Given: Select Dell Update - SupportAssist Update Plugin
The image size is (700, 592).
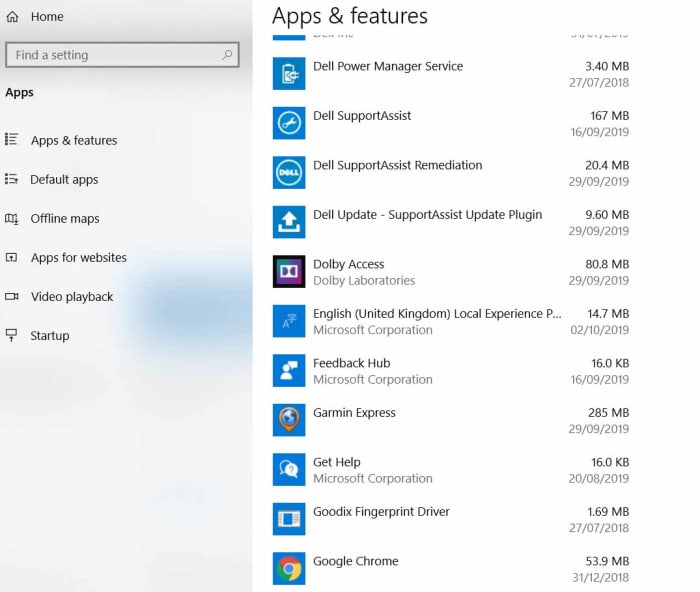Looking at the screenshot, I should pos(428,215).
